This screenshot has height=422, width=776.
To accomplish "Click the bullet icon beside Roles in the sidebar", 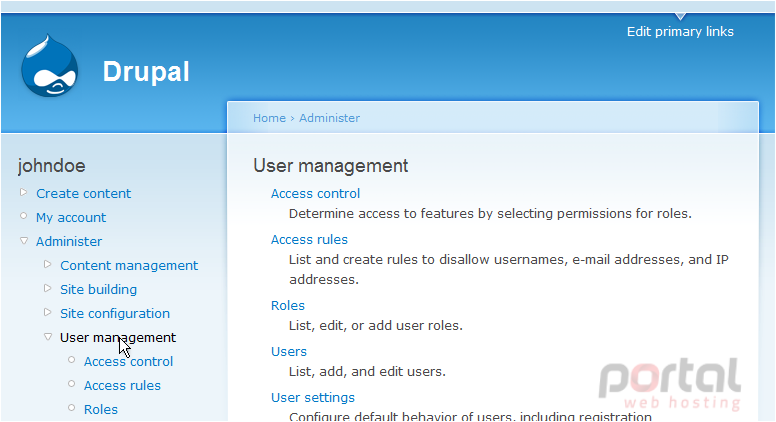I will [72, 408].
